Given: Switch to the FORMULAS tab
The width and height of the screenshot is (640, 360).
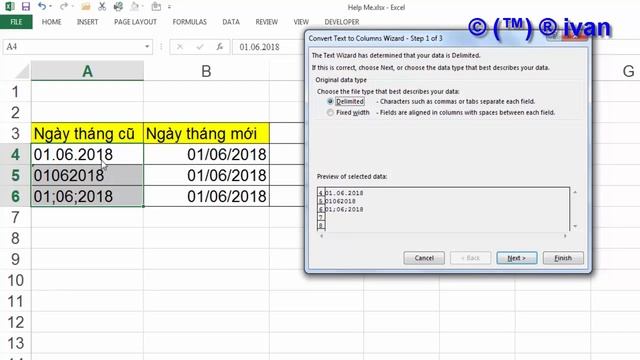Looking at the screenshot, I should tap(189, 22).
